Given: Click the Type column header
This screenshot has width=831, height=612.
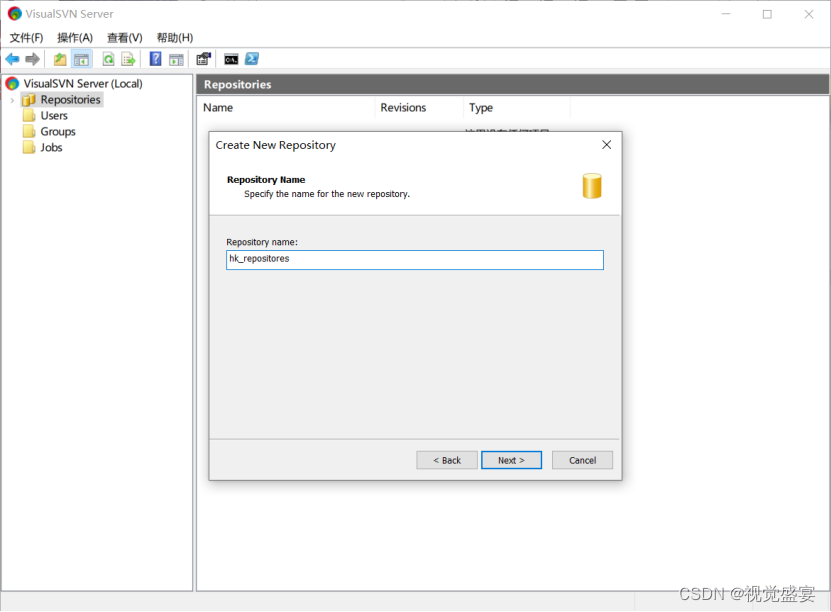Looking at the screenshot, I should pyautogui.click(x=517, y=108).
